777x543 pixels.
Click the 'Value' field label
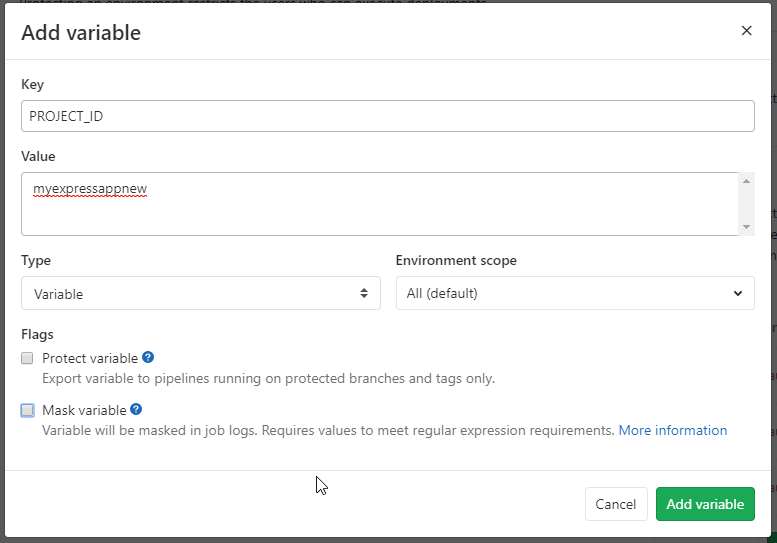[38, 157]
